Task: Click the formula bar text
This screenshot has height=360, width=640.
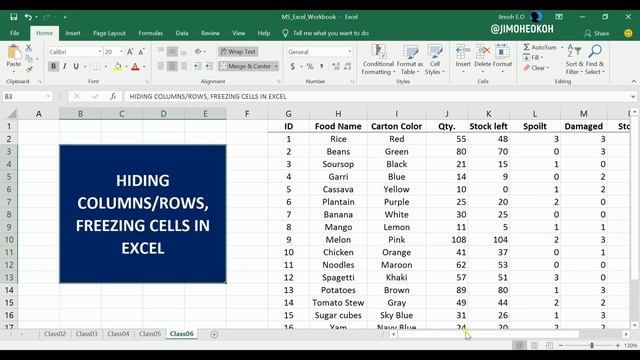Action: (x=208, y=96)
